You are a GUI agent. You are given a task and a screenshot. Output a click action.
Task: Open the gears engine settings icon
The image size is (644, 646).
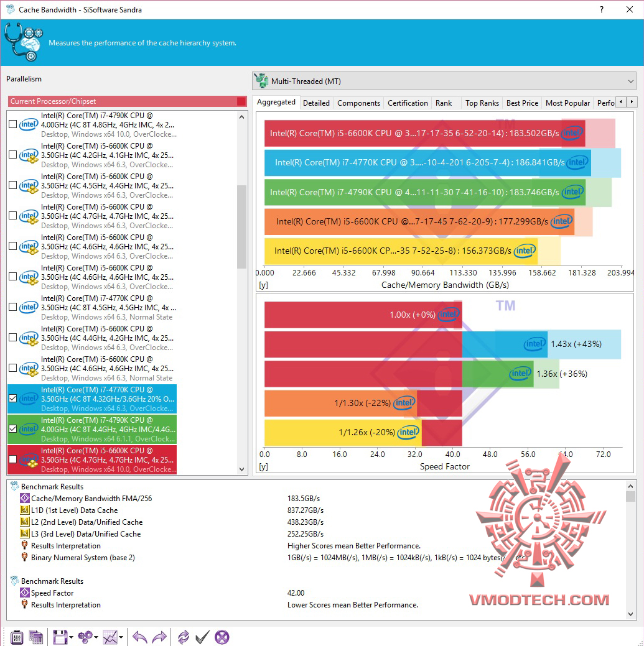click(85, 637)
